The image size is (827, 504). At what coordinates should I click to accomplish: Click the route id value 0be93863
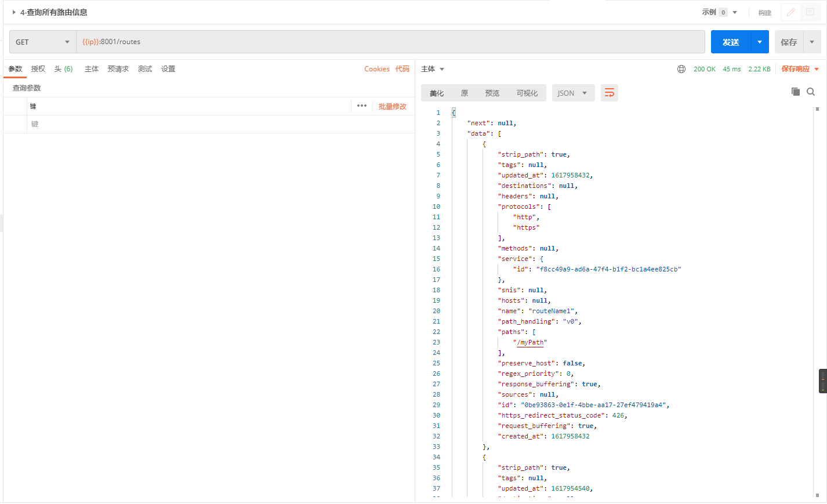593,405
